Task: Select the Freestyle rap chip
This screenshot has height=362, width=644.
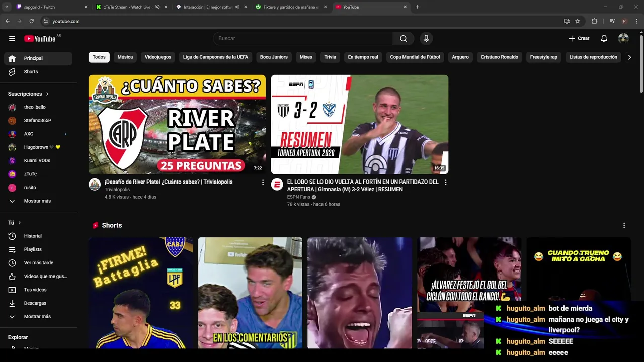Action: 543,57
